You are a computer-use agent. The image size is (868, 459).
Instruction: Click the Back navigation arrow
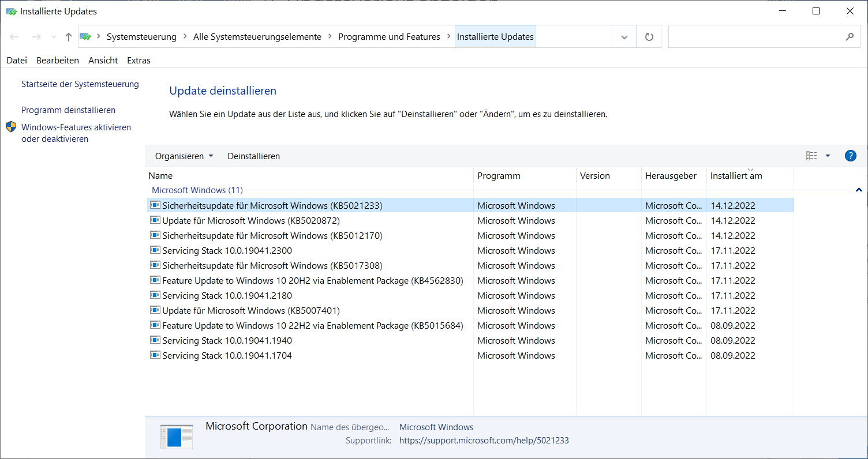[x=14, y=37]
